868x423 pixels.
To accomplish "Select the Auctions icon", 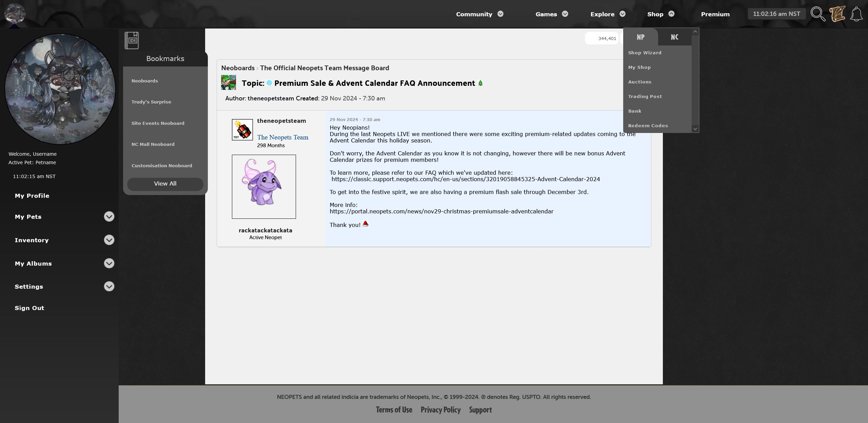I will pyautogui.click(x=639, y=81).
